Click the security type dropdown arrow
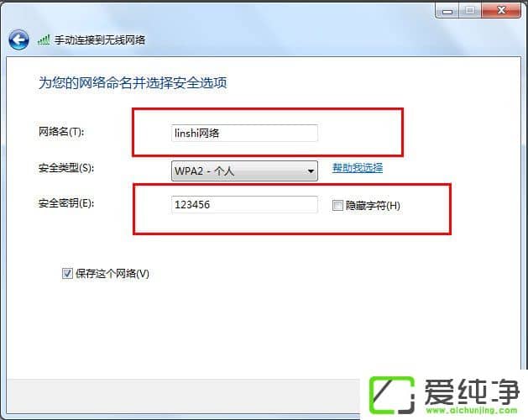Screen dimensions: 528x420 pyautogui.click(x=311, y=171)
